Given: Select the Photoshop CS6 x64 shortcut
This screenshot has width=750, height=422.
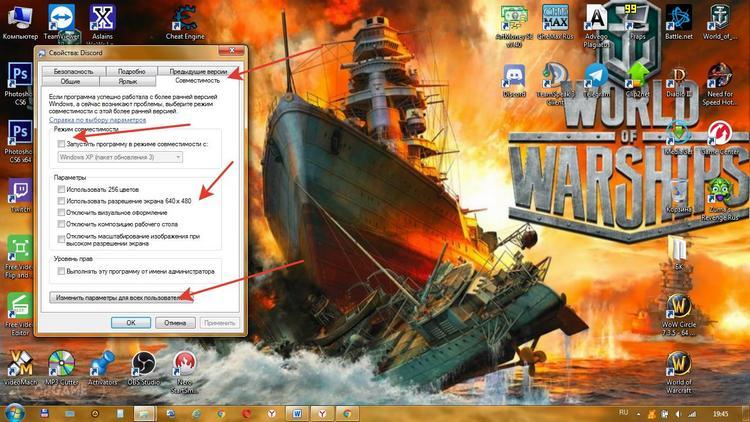Looking at the screenshot, I should [x=20, y=141].
